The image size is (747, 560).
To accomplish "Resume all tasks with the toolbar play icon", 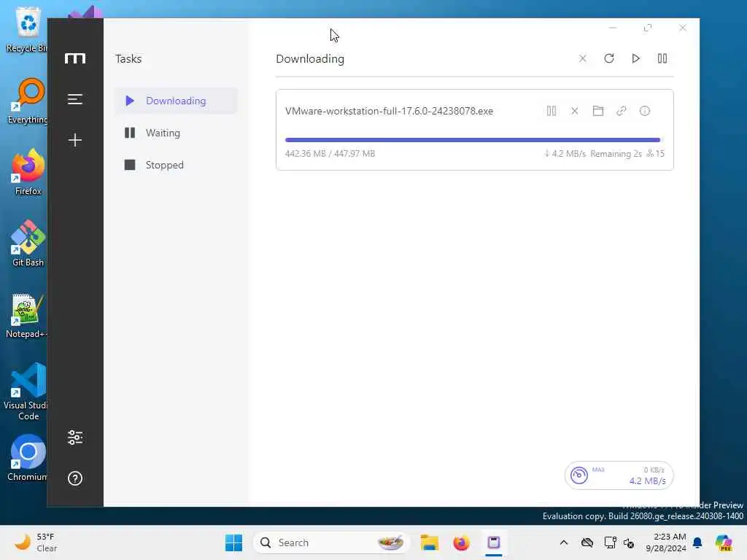I will 635,58.
